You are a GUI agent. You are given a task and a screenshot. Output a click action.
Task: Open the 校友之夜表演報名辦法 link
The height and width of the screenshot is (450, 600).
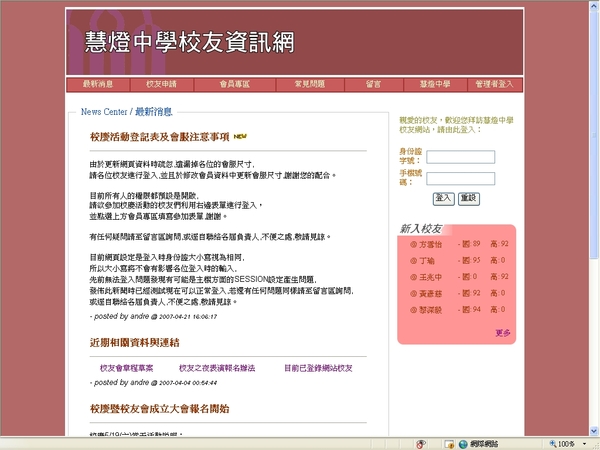(x=217, y=368)
